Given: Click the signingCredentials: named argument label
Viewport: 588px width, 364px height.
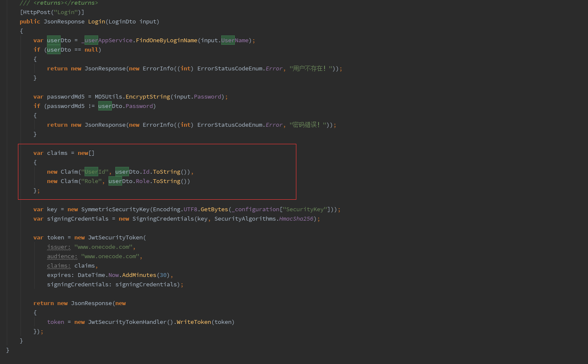Looking at the screenshot, I should [79, 284].
